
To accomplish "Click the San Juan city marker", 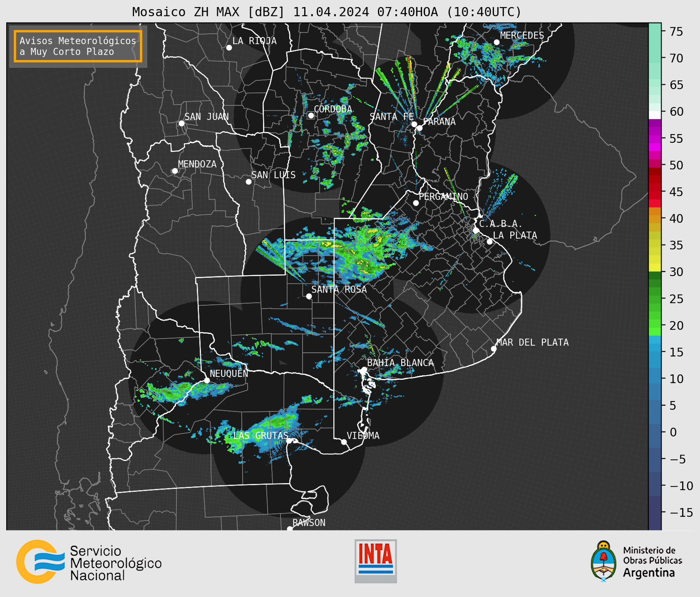I will [x=181, y=123].
